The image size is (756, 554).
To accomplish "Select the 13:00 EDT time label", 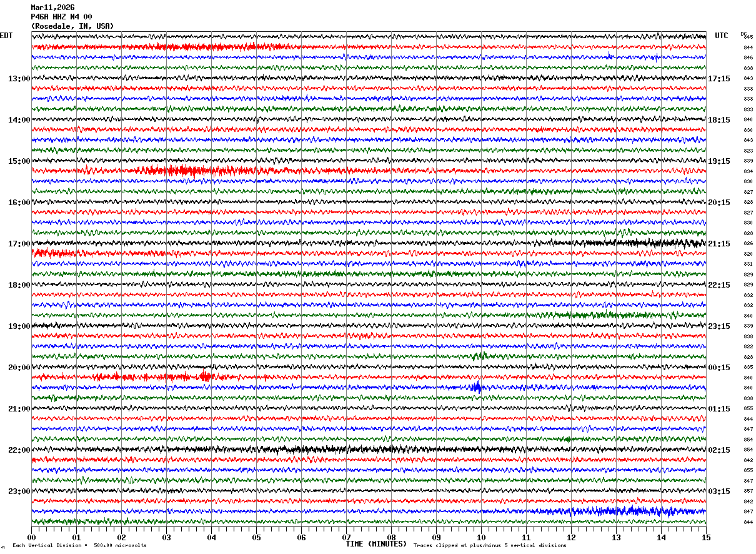I will coord(19,79).
